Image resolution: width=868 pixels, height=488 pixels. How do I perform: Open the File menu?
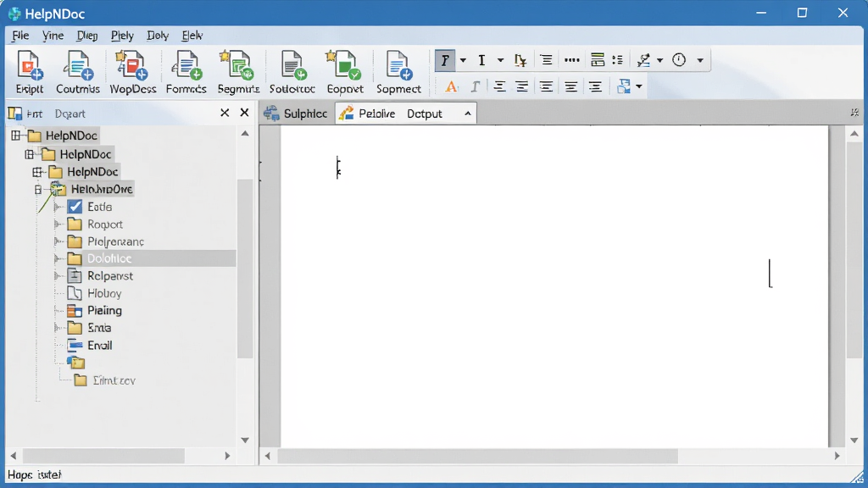(x=20, y=36)
